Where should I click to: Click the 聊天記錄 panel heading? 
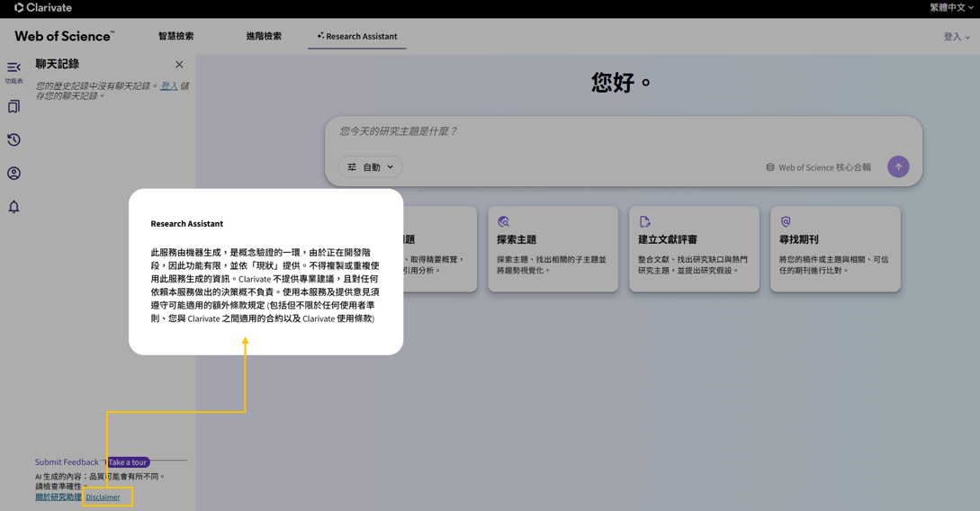coord(58,65)
